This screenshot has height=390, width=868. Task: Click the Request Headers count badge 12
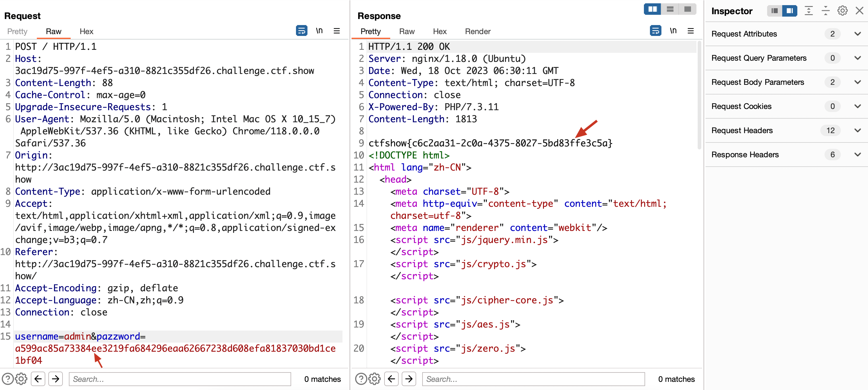point(830,130)
